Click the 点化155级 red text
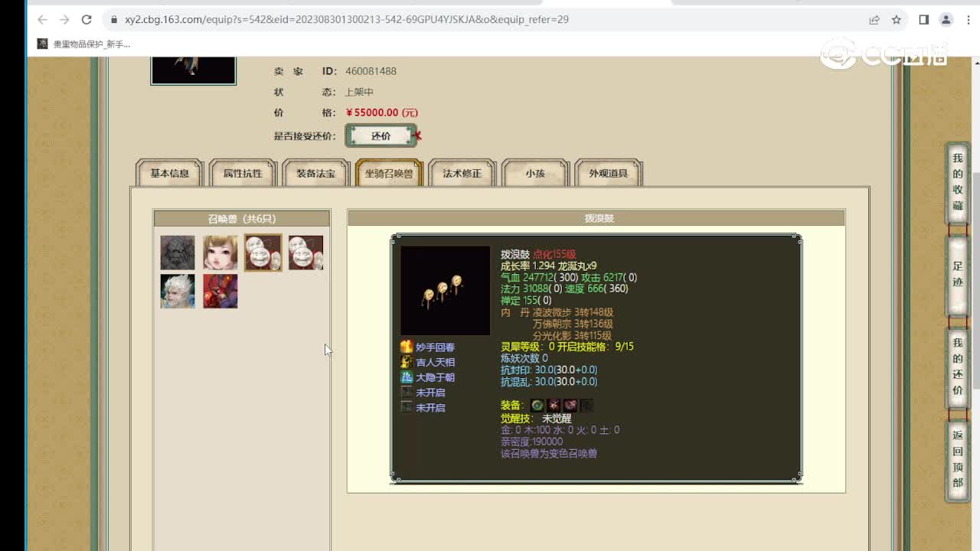The height and width of the screenshot is (551, 980). pyautogui.click(x=554, y=254)
